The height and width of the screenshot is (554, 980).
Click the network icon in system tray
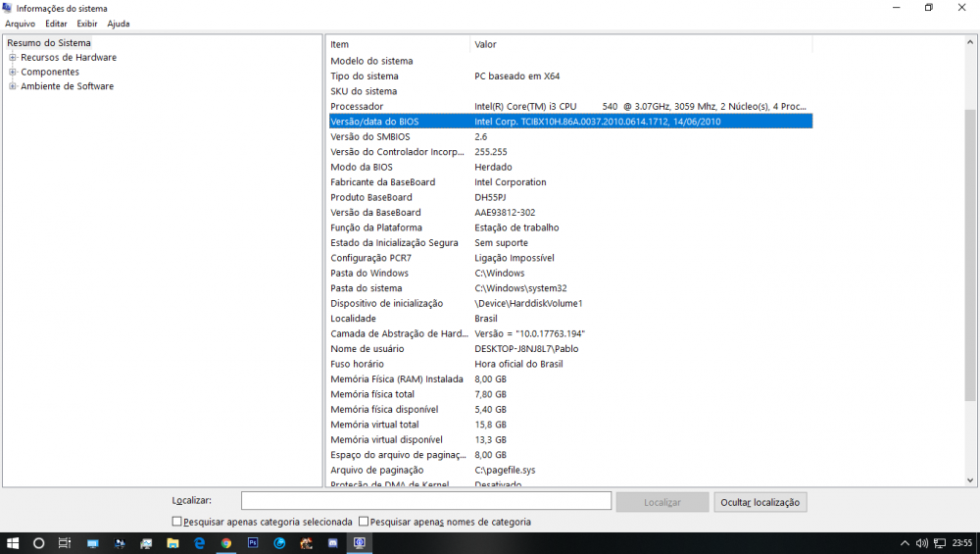tap(939, 542)
